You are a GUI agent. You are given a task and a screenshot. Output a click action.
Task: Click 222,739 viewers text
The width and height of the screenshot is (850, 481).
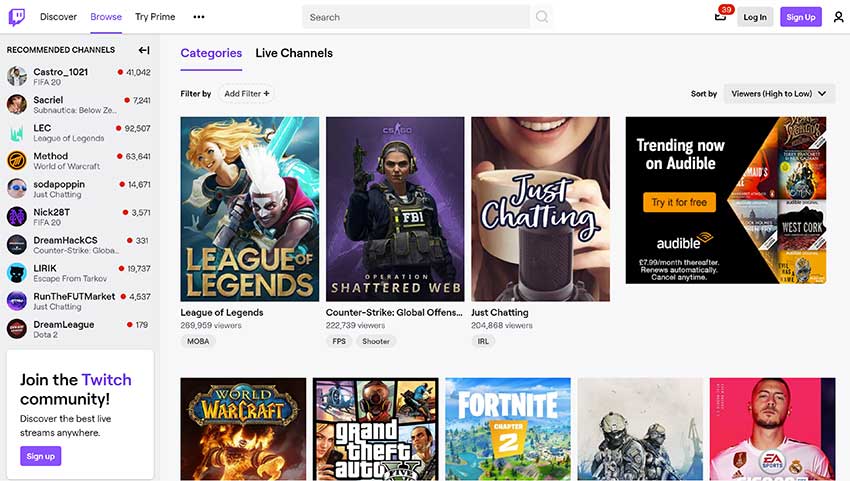coord(356,325)
